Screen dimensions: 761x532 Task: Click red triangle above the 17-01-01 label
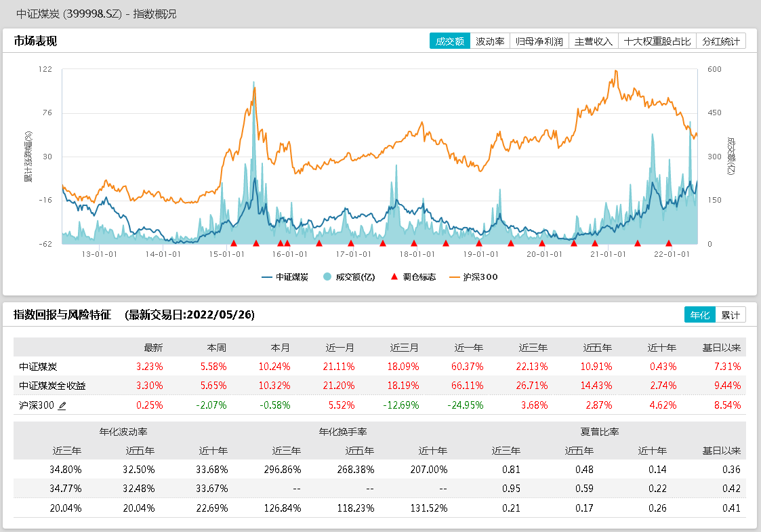click(350, 243)
